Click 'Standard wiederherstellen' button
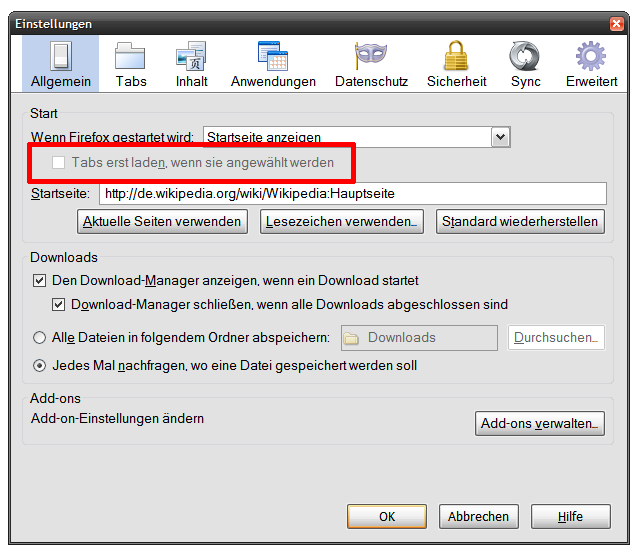Viewport: 635px width, 552px height. [520, 222]
